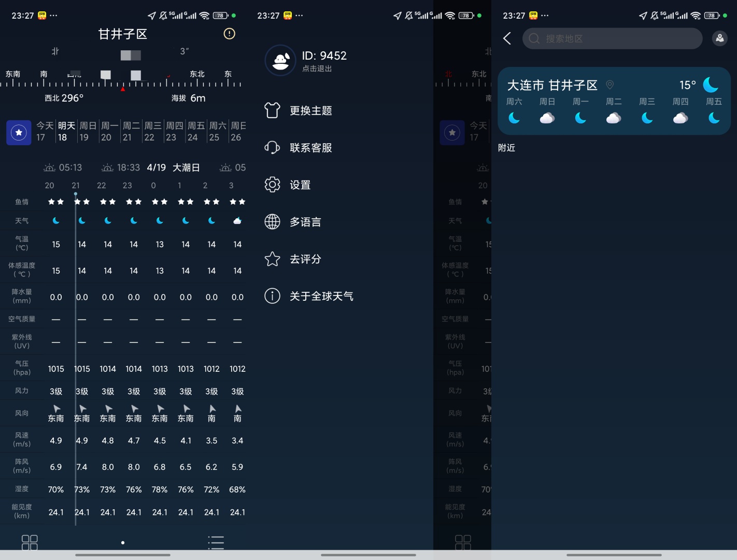This screenshot has width=737, height=560.
Task: Tap the 多语言 menu label
Action: coord(305,222)
